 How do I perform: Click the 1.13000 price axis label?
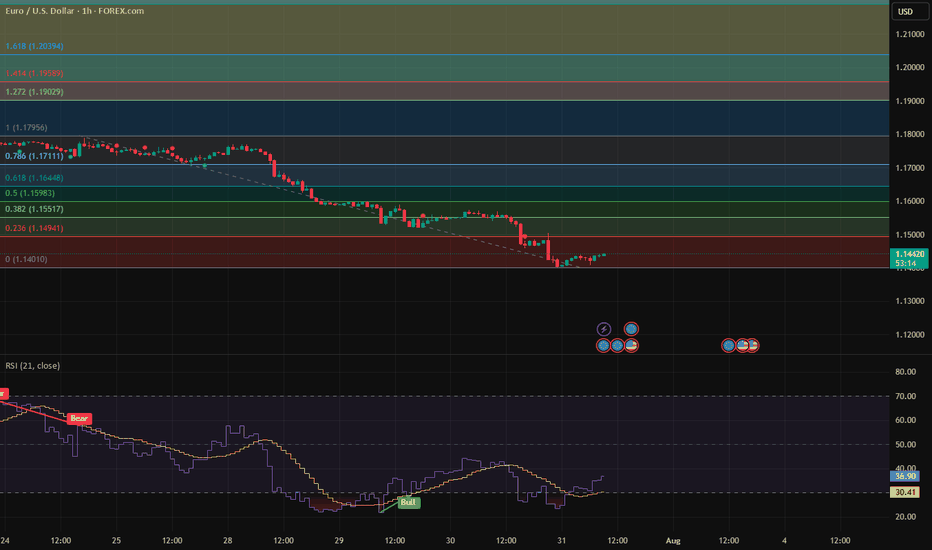(x=910, y=301)
